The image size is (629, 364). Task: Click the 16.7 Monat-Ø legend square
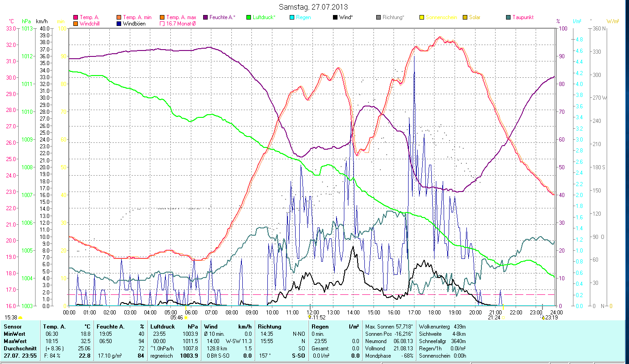161,23
